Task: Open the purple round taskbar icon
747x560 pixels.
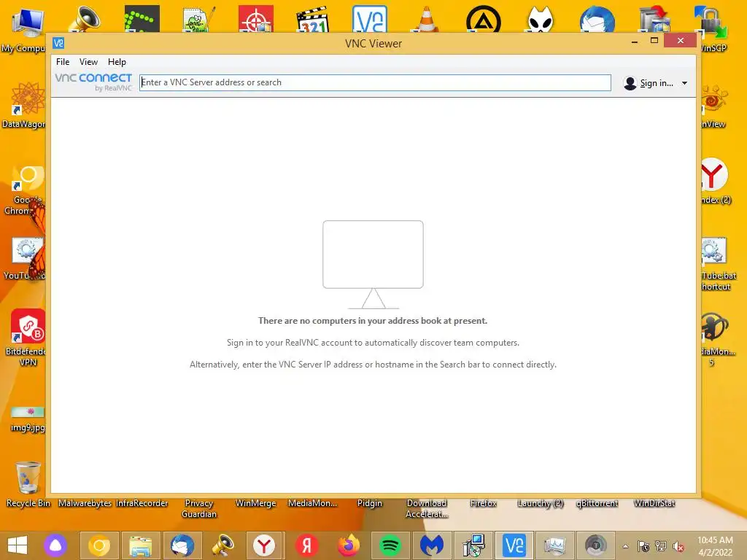Action: click(55, 545)
